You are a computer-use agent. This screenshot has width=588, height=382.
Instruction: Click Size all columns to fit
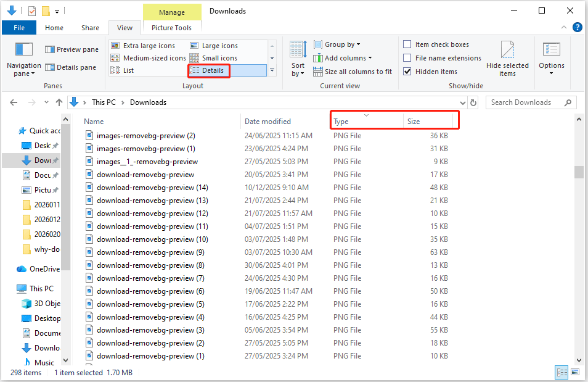click(x=353, y=72)
